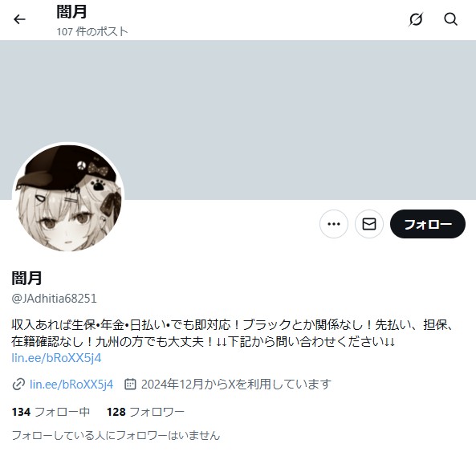Click the chain link icon

[18, 385]
